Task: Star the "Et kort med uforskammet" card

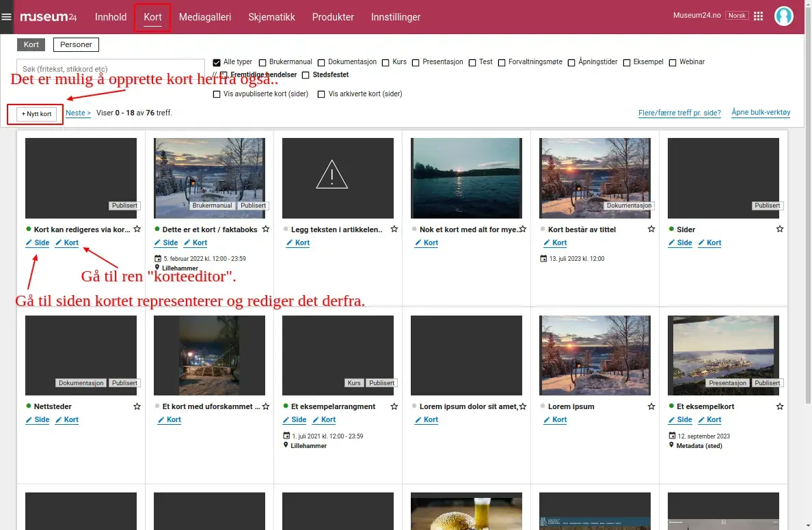Action: [266, 406]
